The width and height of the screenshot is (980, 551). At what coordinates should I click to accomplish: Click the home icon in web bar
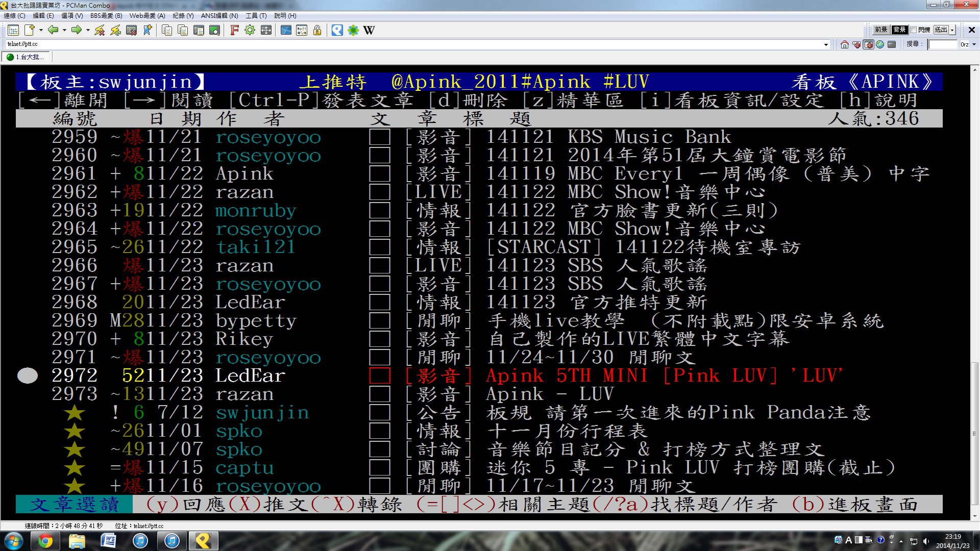click(844, 44)
